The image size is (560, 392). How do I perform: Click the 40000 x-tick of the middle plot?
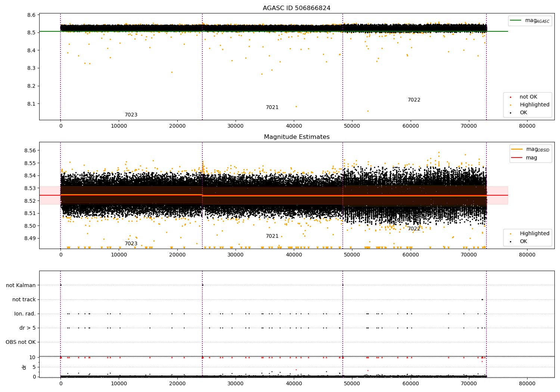click(294, 255)
